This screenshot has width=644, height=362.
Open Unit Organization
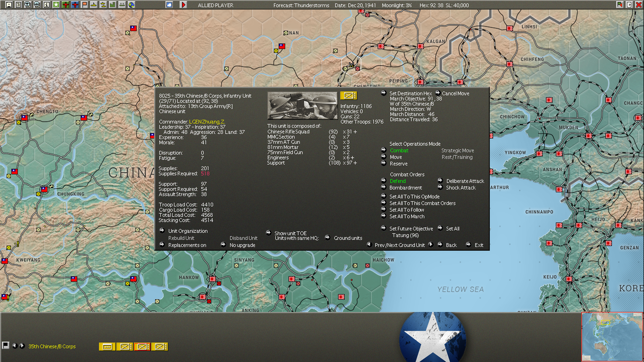pyautogui.click(x=188, y=231)
